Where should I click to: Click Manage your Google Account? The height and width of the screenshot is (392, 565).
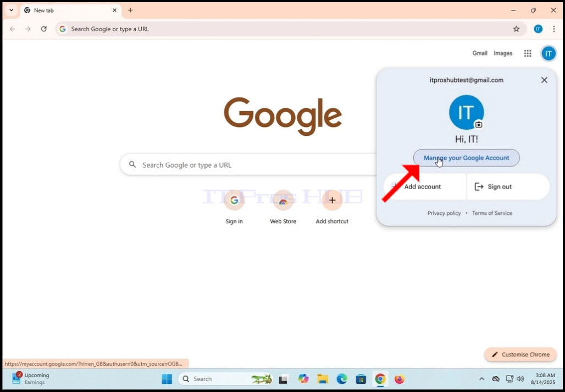(466, 158)
